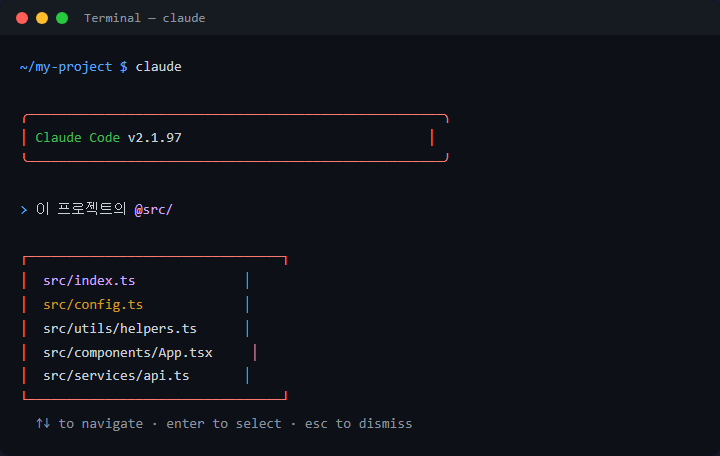Screen dimensions: 720x456
Task: Click the claude command text
Action: point(158,67)
